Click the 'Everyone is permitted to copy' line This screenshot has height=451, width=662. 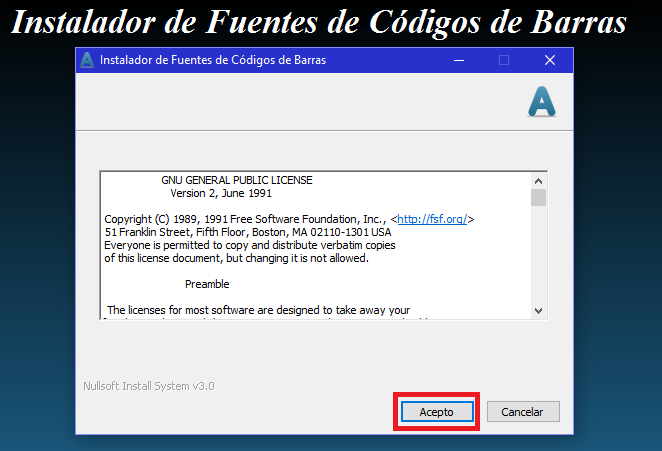pos(250,245)
